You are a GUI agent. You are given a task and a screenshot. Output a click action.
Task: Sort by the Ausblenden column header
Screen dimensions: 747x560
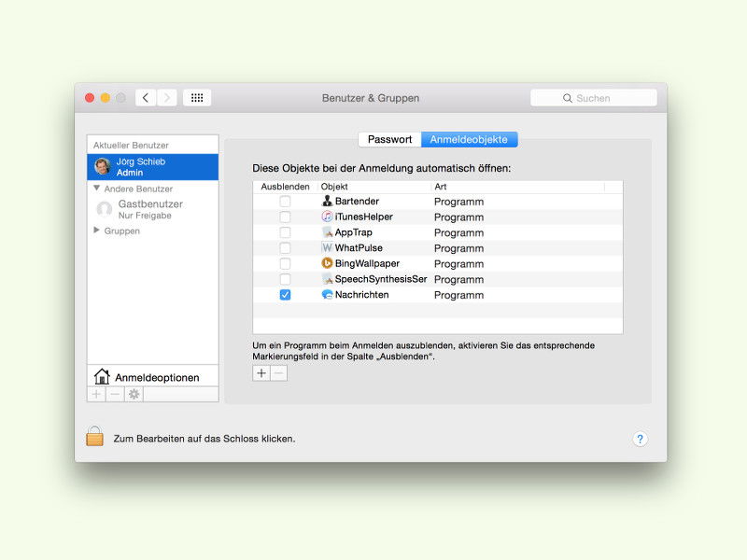(285, 187)
